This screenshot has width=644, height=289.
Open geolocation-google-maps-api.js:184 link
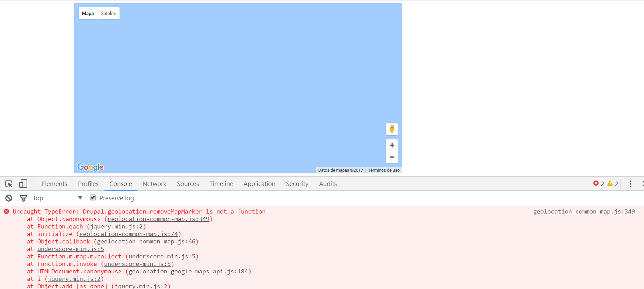[188, 271]
